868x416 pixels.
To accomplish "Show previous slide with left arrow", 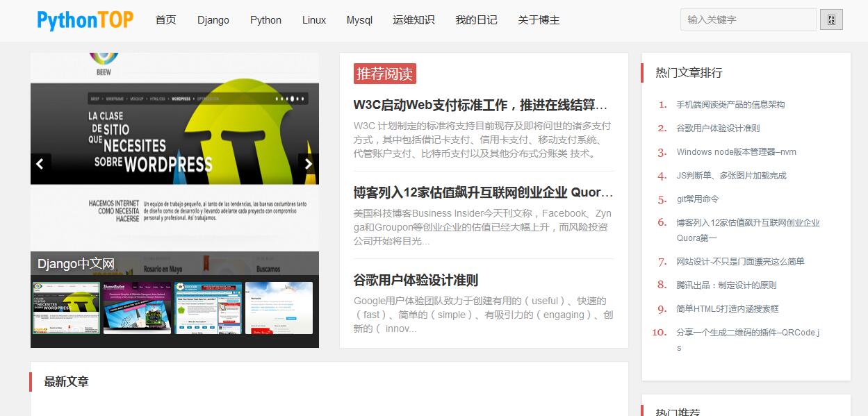I will 40,164.
